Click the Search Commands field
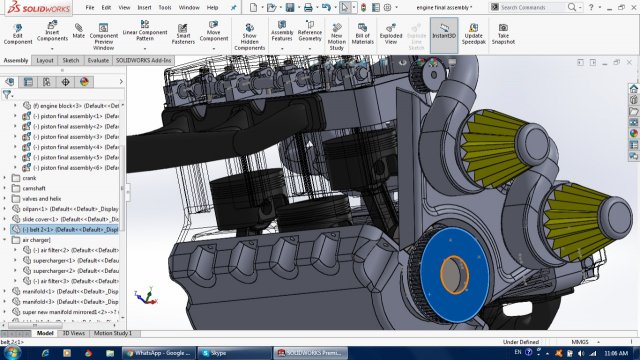This screenshot has height=360, width=640. tap(532, 7)
